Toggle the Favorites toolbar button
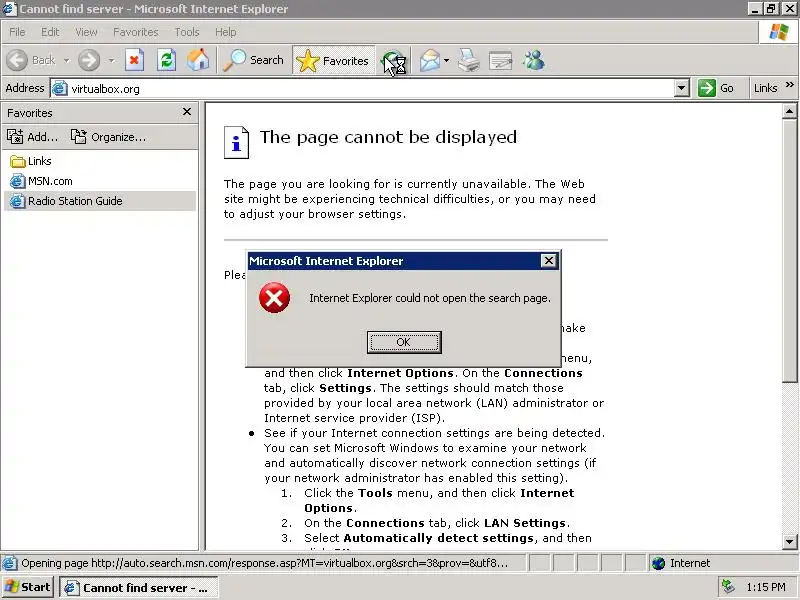This screenshot has width=800, height=600. (x=333, y=60)
